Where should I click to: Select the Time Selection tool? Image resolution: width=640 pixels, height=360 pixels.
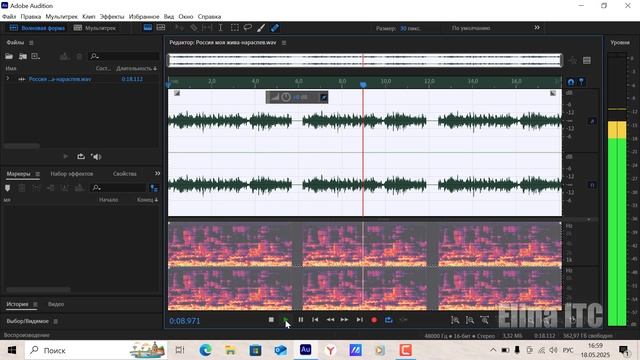tap(220, 28)
